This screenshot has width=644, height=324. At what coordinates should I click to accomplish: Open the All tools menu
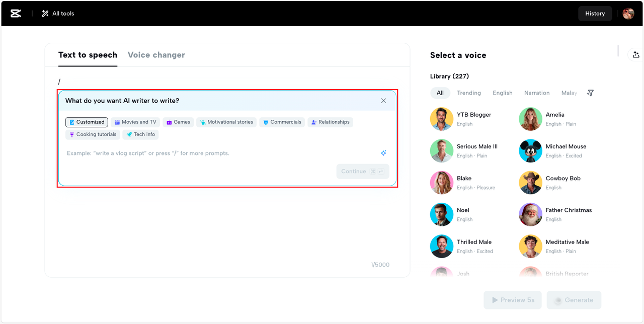pos(58,14)
